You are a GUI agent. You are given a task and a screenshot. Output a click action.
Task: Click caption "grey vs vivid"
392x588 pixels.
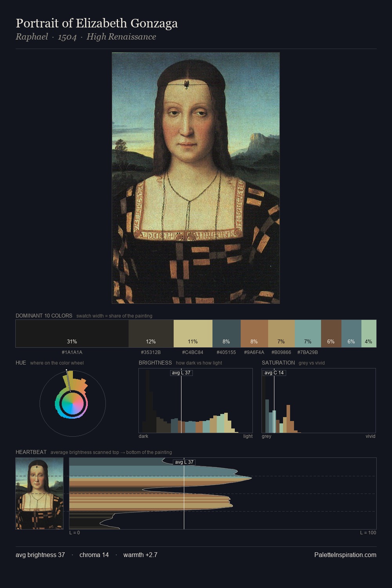pos(312,363)
